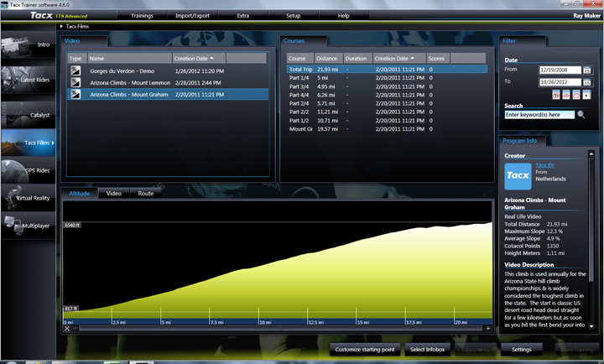Select the Part 1/2 10.71 mi course
604x364 pixels.
(x=387, y=121)
